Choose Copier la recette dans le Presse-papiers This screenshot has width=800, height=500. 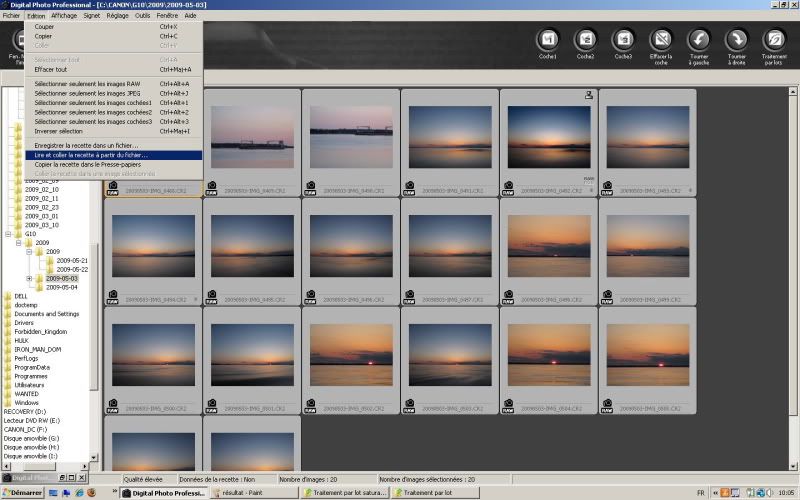114,164
